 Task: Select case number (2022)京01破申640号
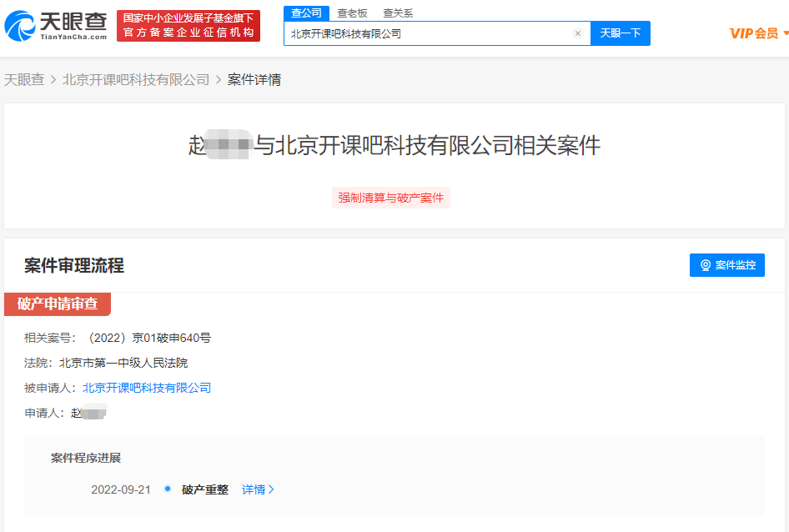click(148, 338)
